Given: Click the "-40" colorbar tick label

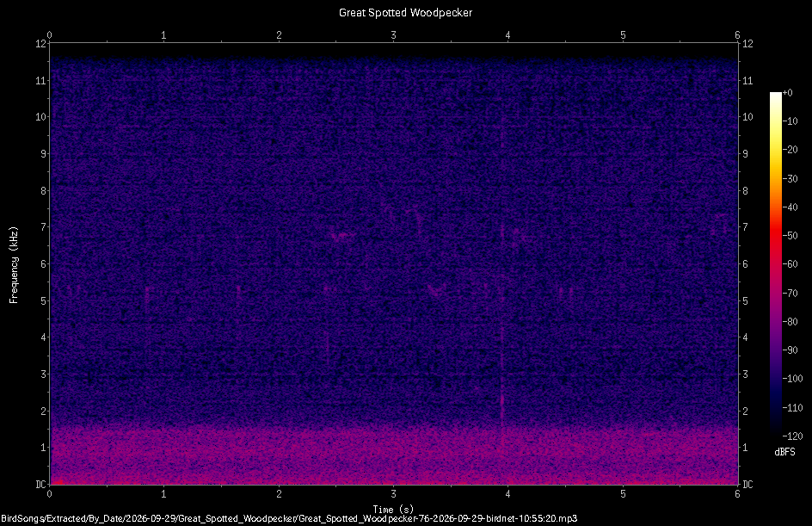Looking at the screenshot, I should 790,207.
